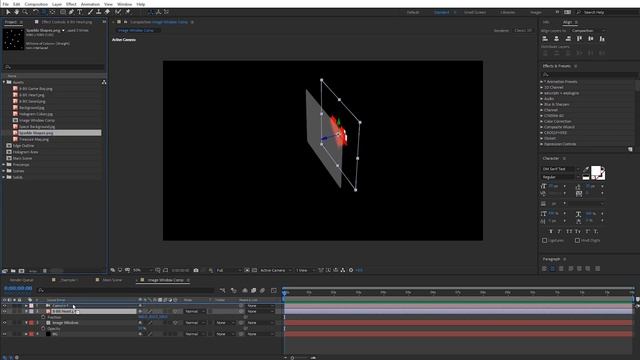640x360 pixels.
Task: Select the Eraser tool
Action: tap(107, 12)
